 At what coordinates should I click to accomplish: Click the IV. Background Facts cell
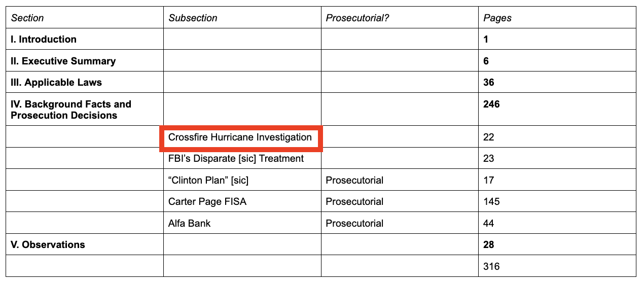pos(85,110)
